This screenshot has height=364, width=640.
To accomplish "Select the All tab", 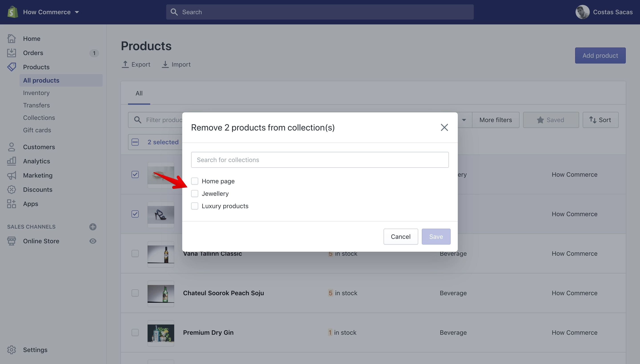I will (139, 93).
